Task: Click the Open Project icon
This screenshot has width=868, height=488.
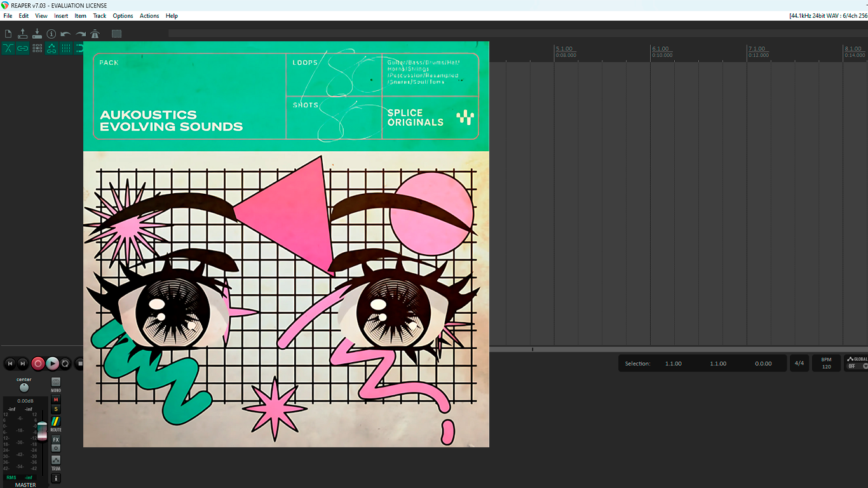Action: tap(23, 34)
